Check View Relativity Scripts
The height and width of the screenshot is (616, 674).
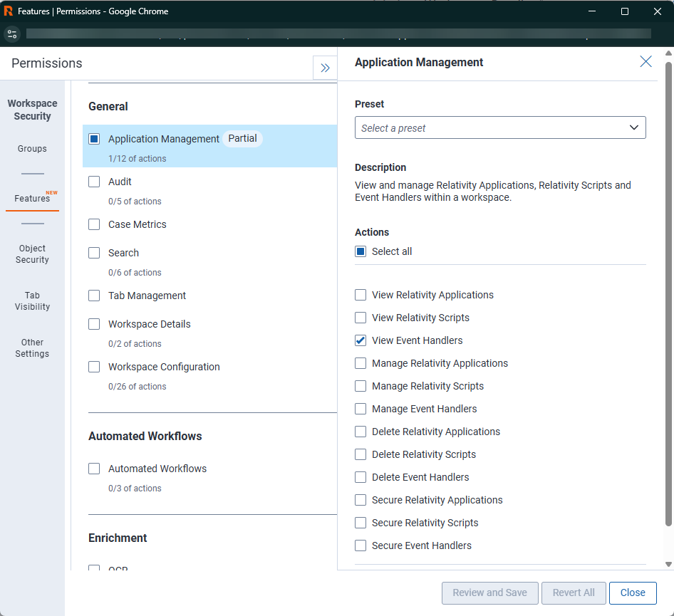click(361, 318)
